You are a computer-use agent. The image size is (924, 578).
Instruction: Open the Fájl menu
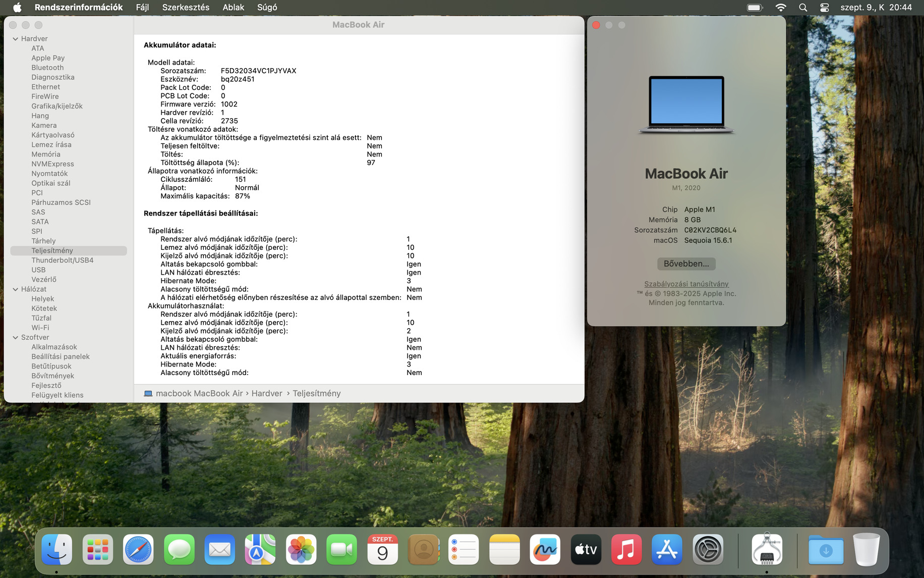[x=142, y=7]
